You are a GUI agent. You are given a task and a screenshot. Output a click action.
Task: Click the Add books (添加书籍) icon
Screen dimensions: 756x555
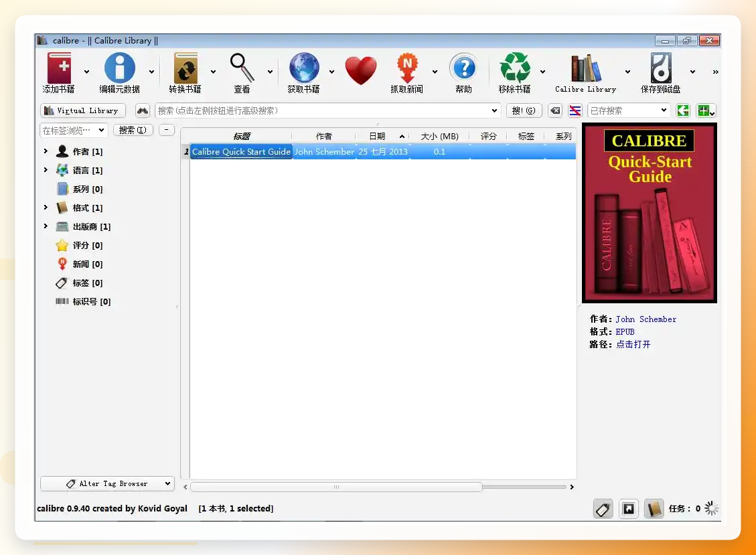59,68
